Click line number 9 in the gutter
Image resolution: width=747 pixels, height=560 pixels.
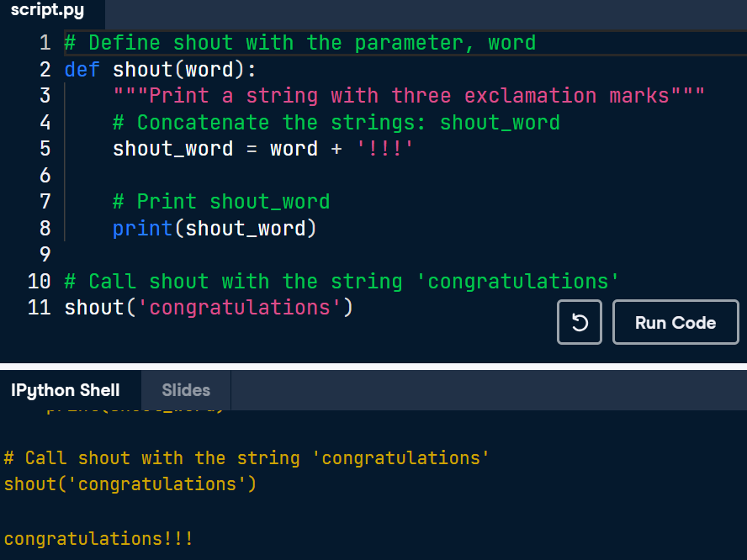45,254
